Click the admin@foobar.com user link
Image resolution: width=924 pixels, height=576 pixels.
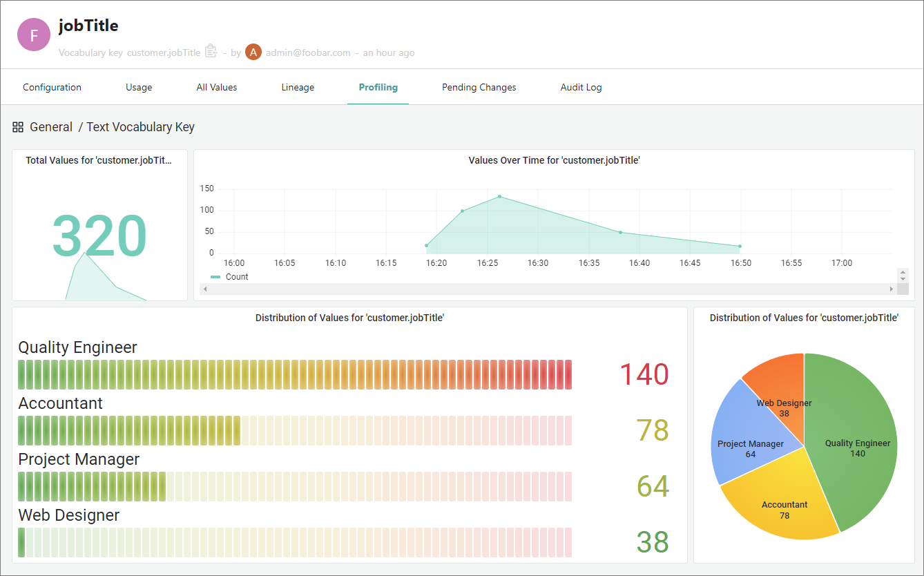click(308, 53)
